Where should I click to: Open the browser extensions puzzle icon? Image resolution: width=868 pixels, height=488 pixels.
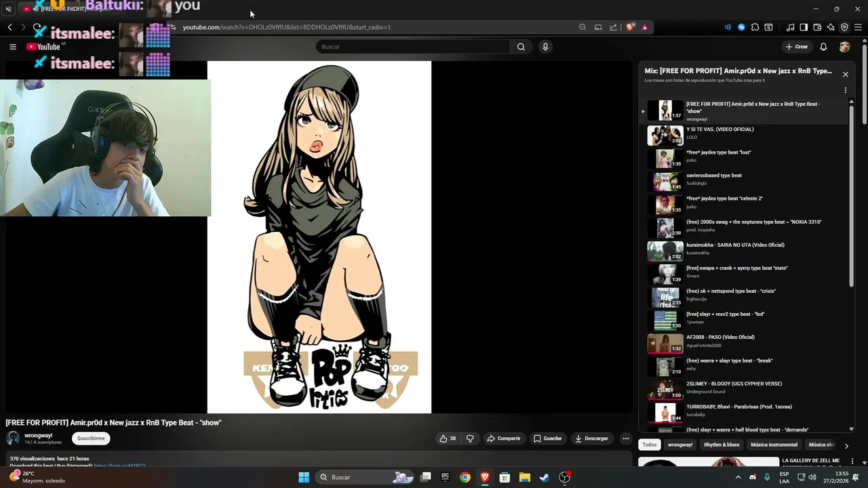click(x=755, y=27)
